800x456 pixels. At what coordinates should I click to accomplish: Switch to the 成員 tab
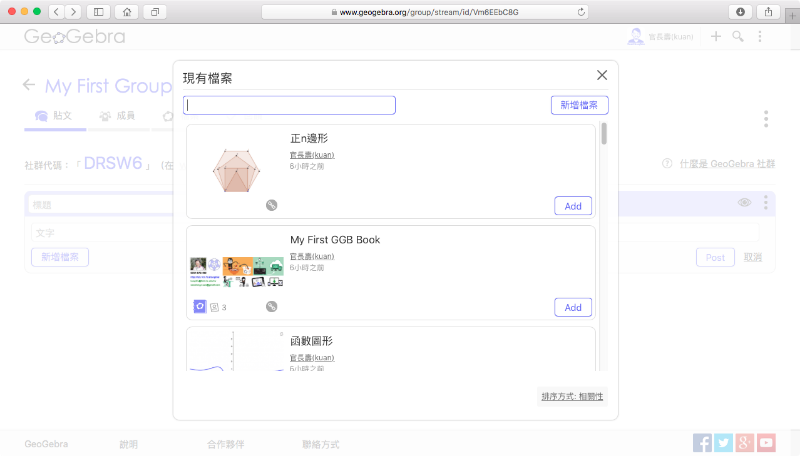click(118, 116)
